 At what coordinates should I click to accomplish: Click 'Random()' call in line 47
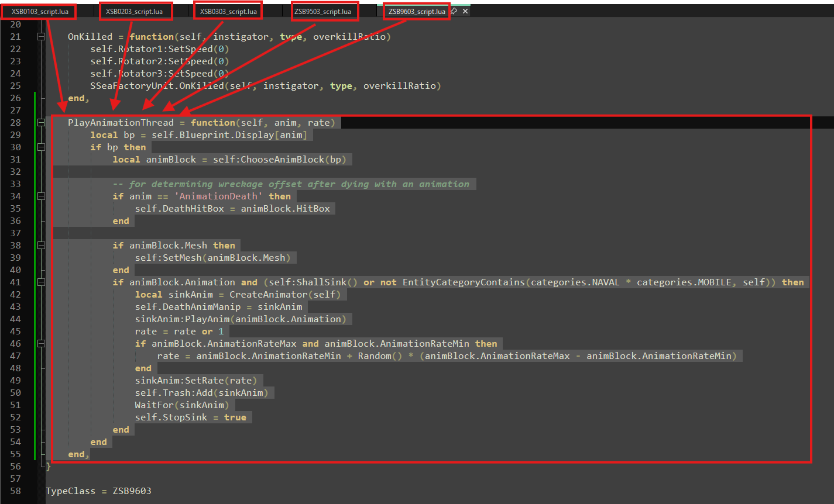coord(380,356)
